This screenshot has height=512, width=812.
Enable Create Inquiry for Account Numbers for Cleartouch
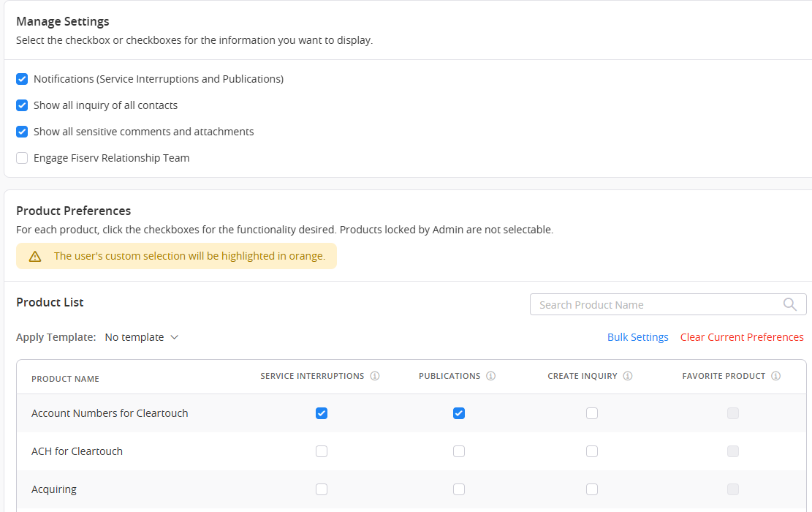592,413
